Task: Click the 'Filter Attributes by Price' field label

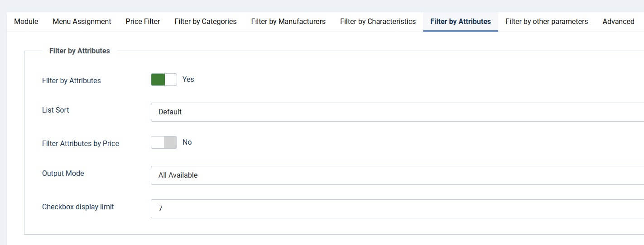Action: (x=81, y=143)
